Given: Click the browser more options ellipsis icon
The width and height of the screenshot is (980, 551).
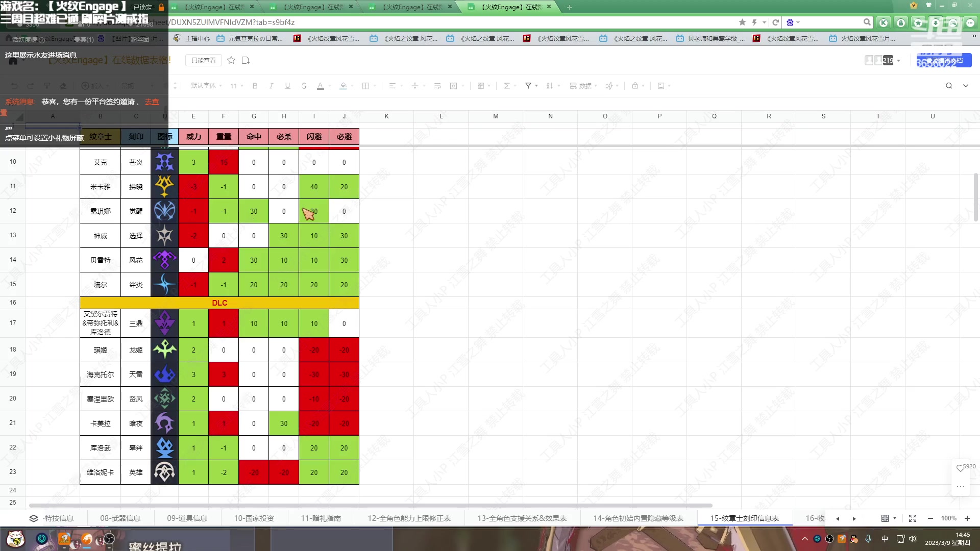Looking at the screenshot, I should [x=970, y=22].
